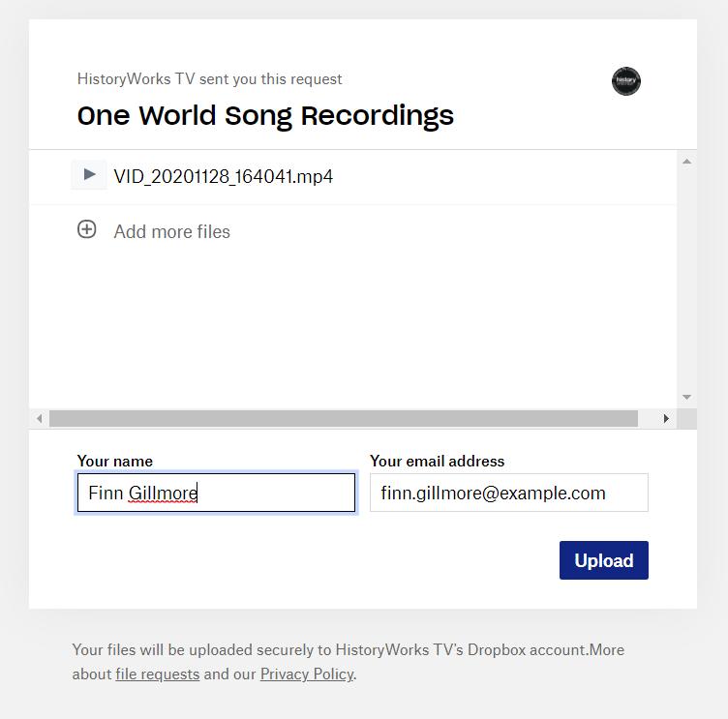Click the vertical scrollbar track
The height and width of the screenshot is (719, 728).
coord(686,279)
